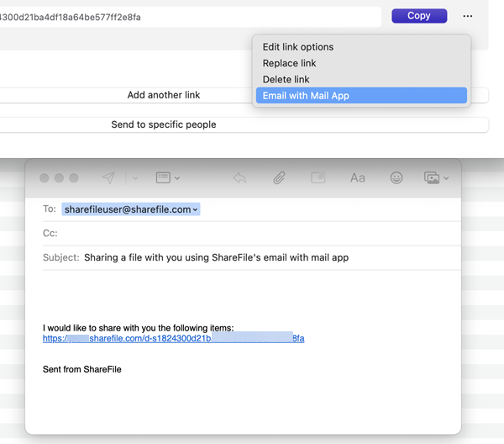Screen dimensions: 504x444
Task: Click 'I would like to share' line
Action: coord(139,328)
